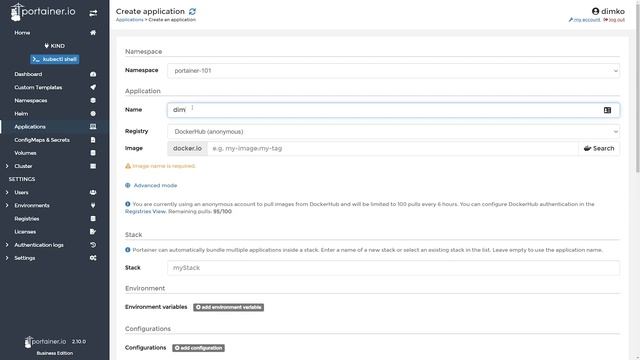Click the Volumes disk icon
The width and height of the screenshot is (640, 360).
[x=93, y=153]
